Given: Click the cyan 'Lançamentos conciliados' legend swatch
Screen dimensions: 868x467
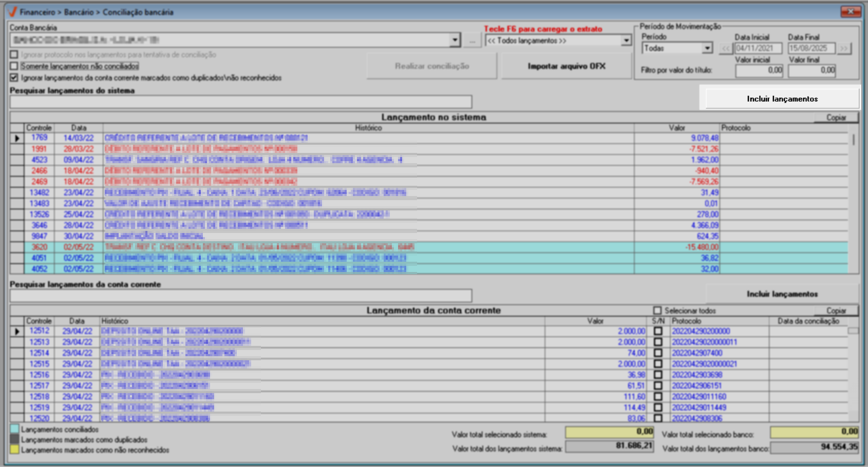Looking at the screenshot, I should pyautogui.click(x=14, y=429).
